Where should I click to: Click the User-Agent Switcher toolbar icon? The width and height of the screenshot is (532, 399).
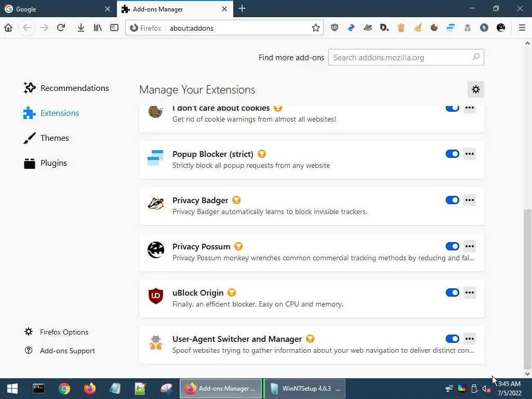[x=468, y=28]
